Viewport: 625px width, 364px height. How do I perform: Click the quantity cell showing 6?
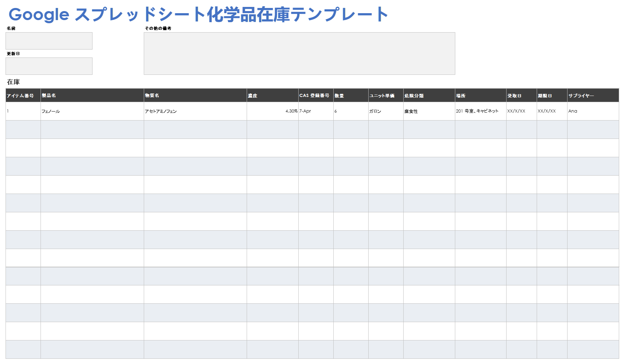(x=351, y=111)
